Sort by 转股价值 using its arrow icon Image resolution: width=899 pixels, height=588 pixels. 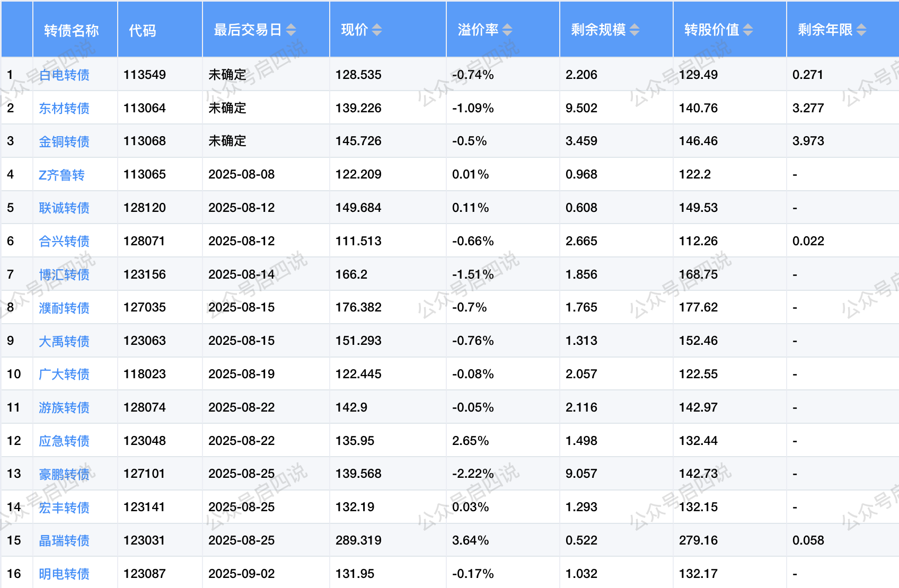click(x=748, y=30)
